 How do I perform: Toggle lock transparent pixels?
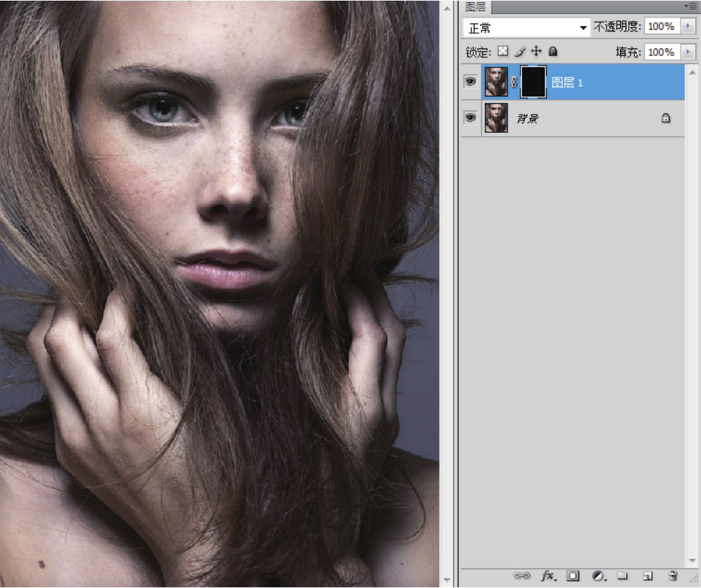pos(503,51)
